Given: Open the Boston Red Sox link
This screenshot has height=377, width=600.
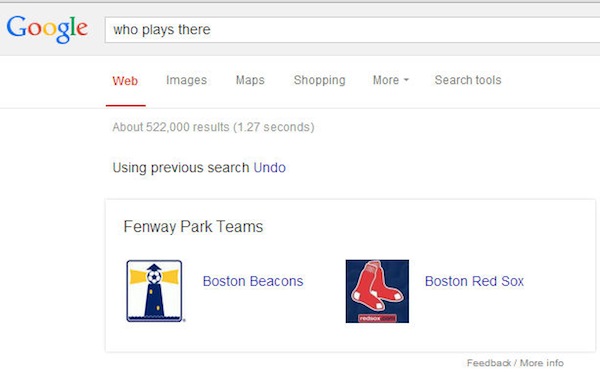Looking at the screenshot, I should coord(474,281).
